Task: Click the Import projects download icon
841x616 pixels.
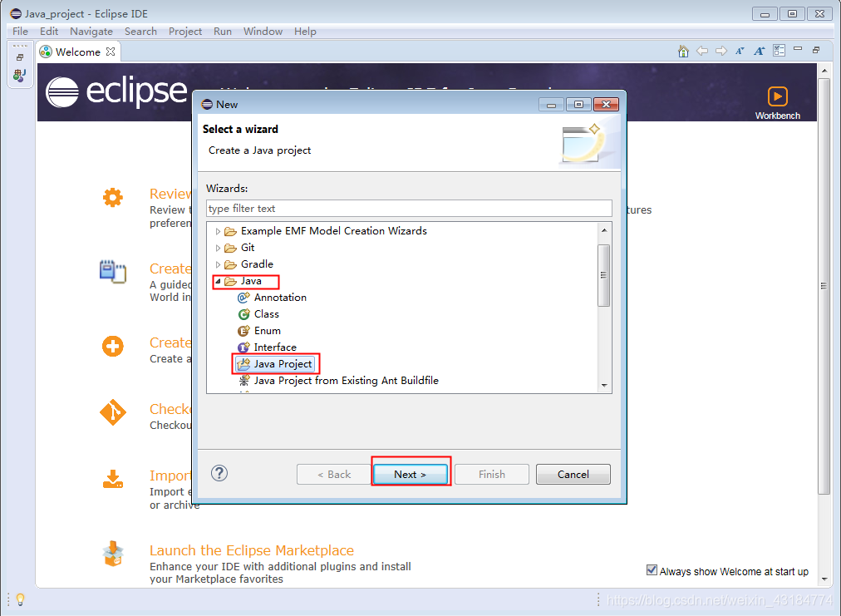Action: tap(113, 479)
